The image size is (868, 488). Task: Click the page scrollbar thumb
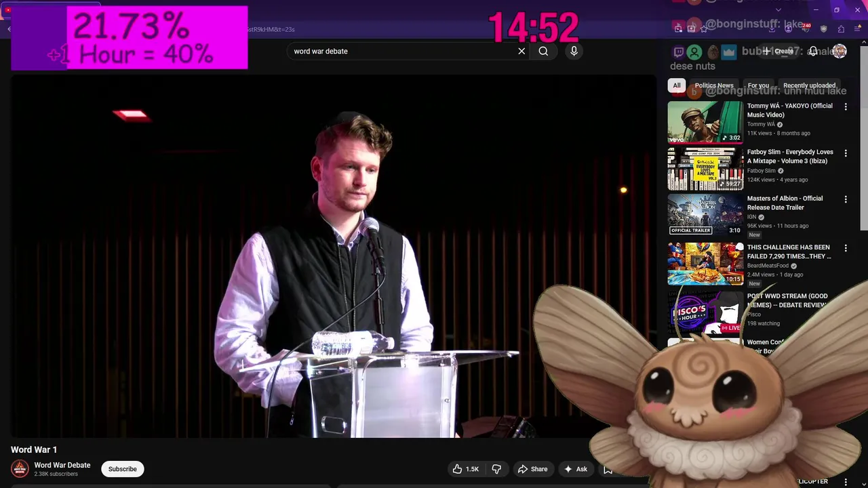(x=864, y=139)
